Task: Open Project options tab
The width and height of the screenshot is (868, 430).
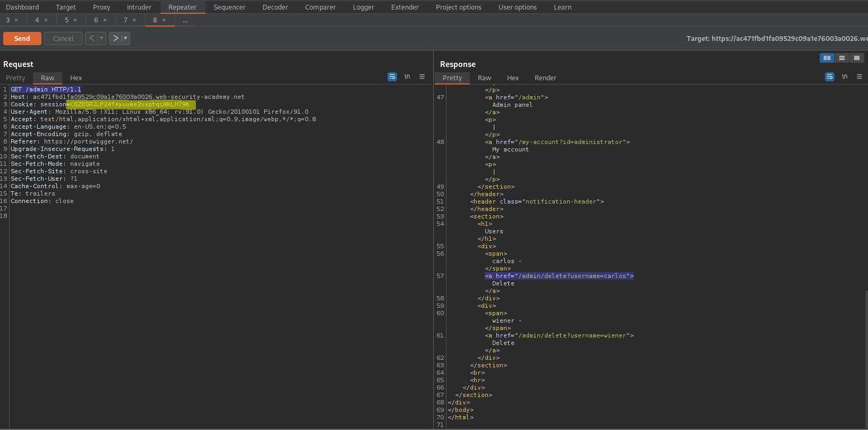Action: pos(459,7)
